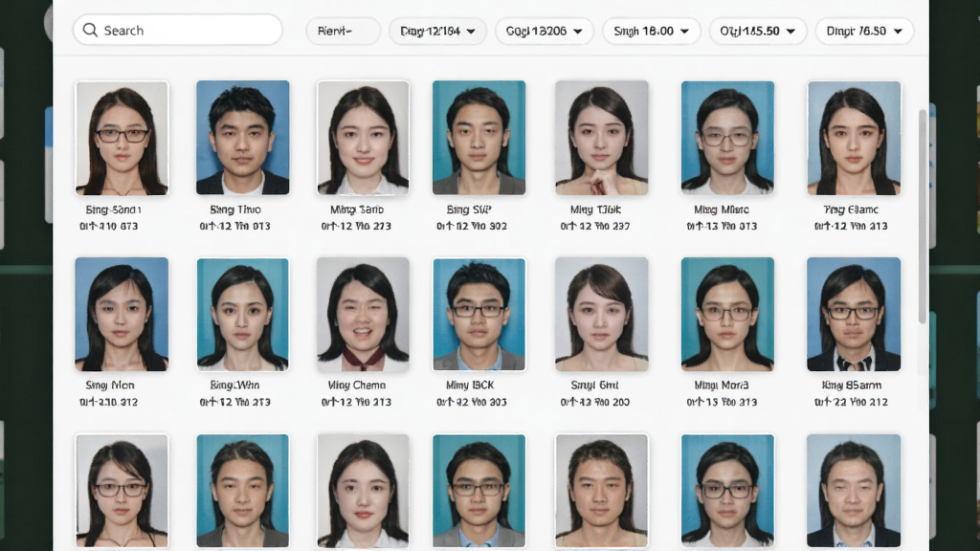
Task: Open the photo labeled 'Ying Elamc'
Action: [x=854, y=138]
